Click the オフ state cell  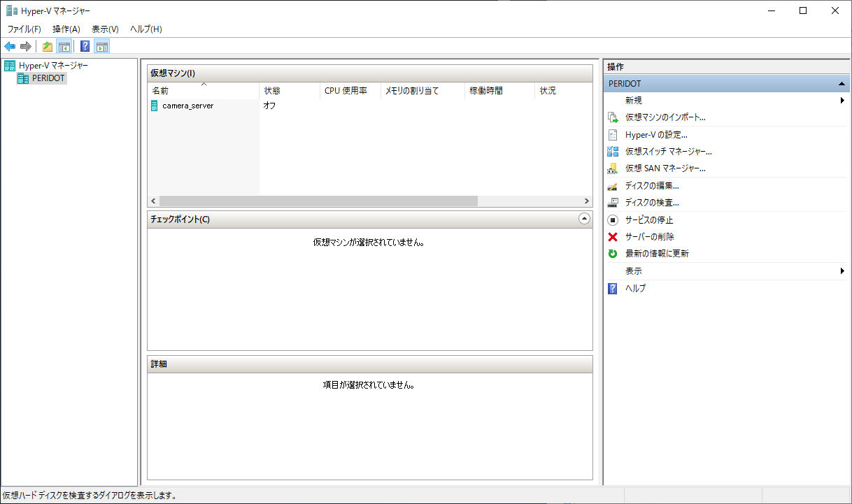click(269, 106)
